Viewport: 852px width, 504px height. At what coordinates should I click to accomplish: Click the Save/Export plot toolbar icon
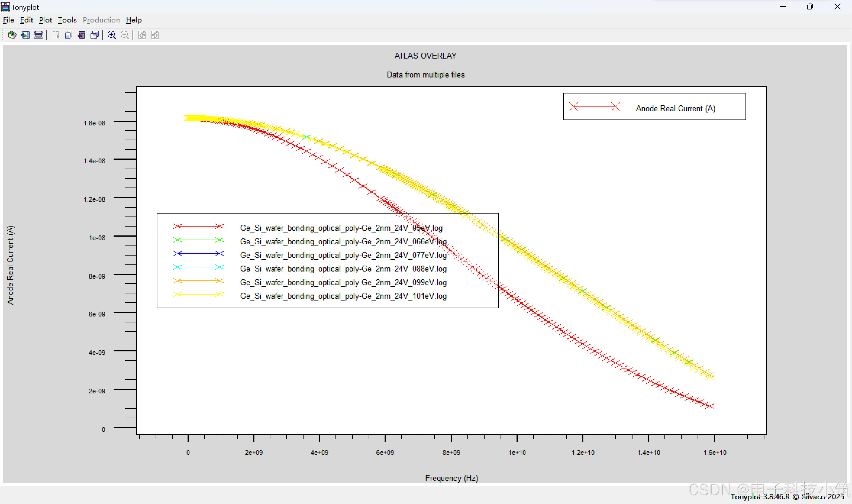(25, 35)
